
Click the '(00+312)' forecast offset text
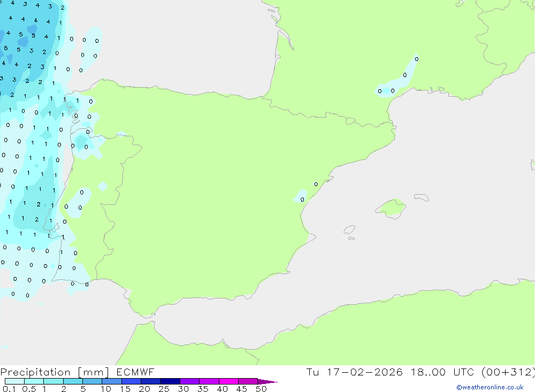click(x=508, y=372)
